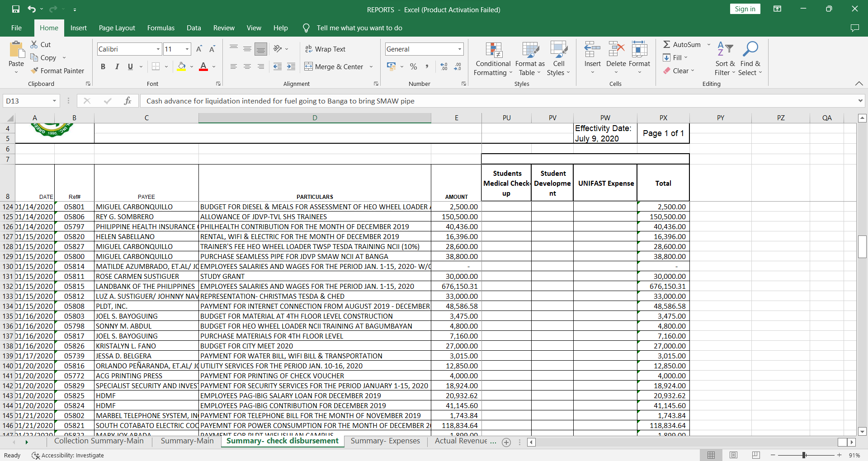This screenshot has height=461, width=868.
Task: Open the number format dropdown General
Action: pyautogui.click(x=460, y=49)
